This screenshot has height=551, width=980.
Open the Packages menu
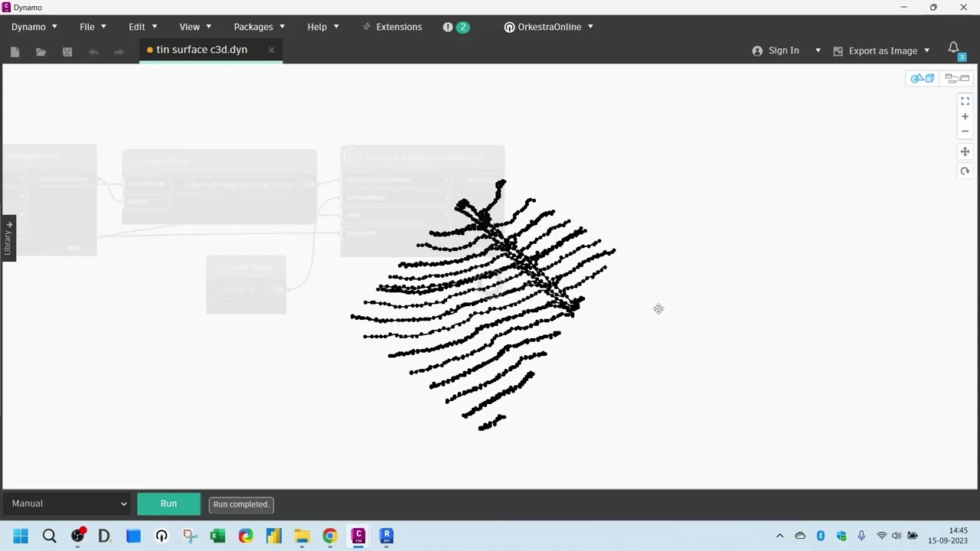(x=260, y=27)
